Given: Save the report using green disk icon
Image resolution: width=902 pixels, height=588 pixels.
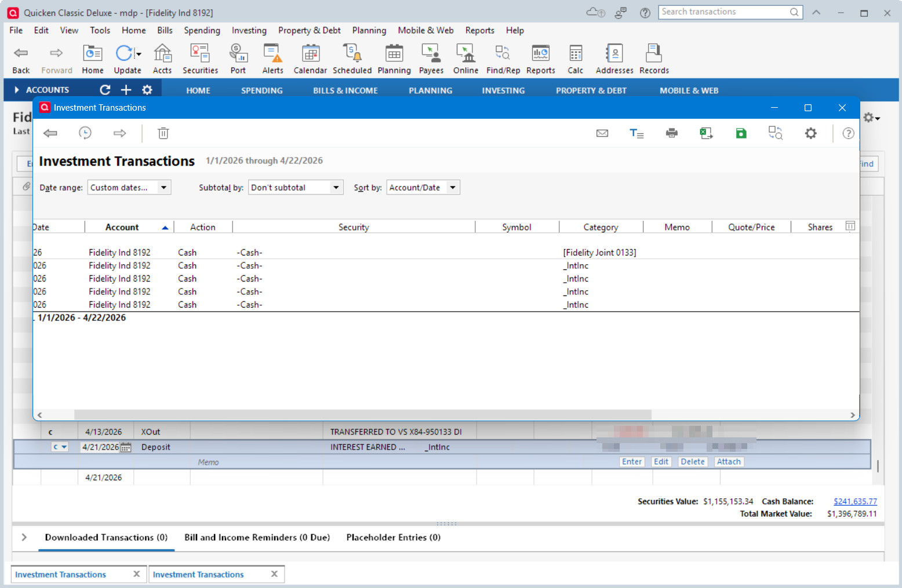Looking at the screenshot, I should point(741,133).
